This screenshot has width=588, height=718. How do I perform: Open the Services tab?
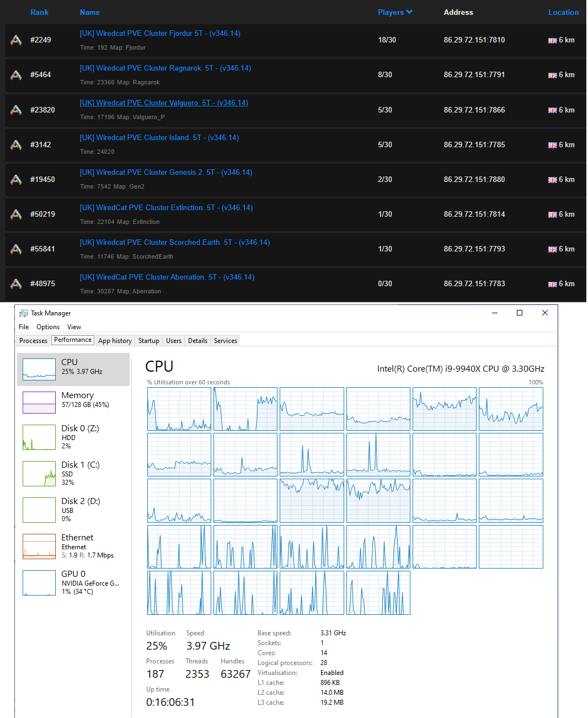226,341
